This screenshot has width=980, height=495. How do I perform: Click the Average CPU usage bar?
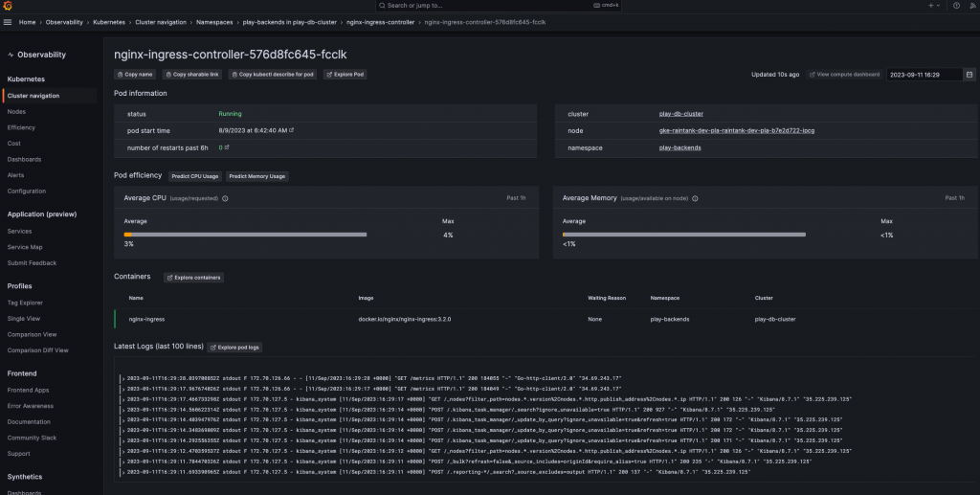[245, 235]
